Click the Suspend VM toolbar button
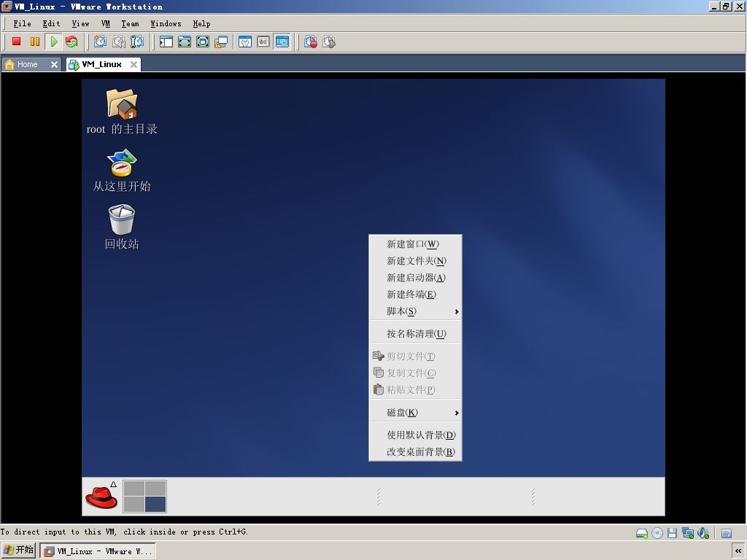Screen dimensions: 747x560 coord(35,42)
